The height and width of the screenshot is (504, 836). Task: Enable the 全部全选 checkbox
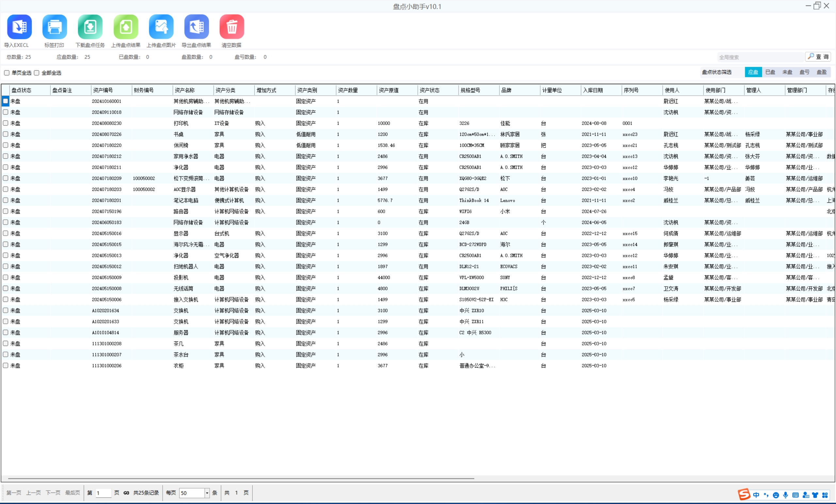click(37, 73)
